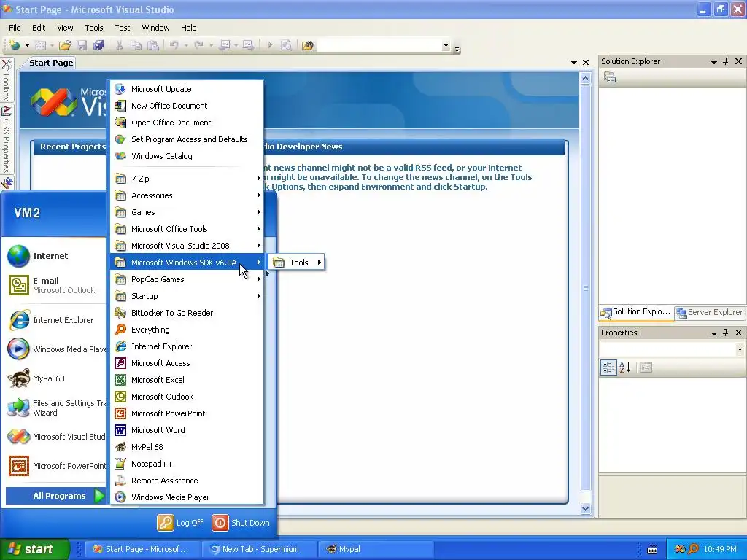Image resolution: width=747 pixels, height=560 pixels.
Task: Open E-mail Microsoft Outlook pinned item
Action: [x=55, y=285]
